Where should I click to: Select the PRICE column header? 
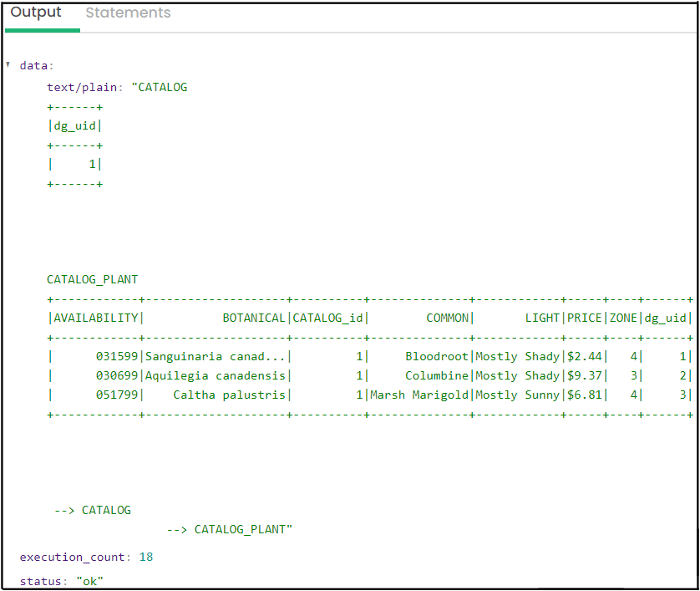coord(584,318)
